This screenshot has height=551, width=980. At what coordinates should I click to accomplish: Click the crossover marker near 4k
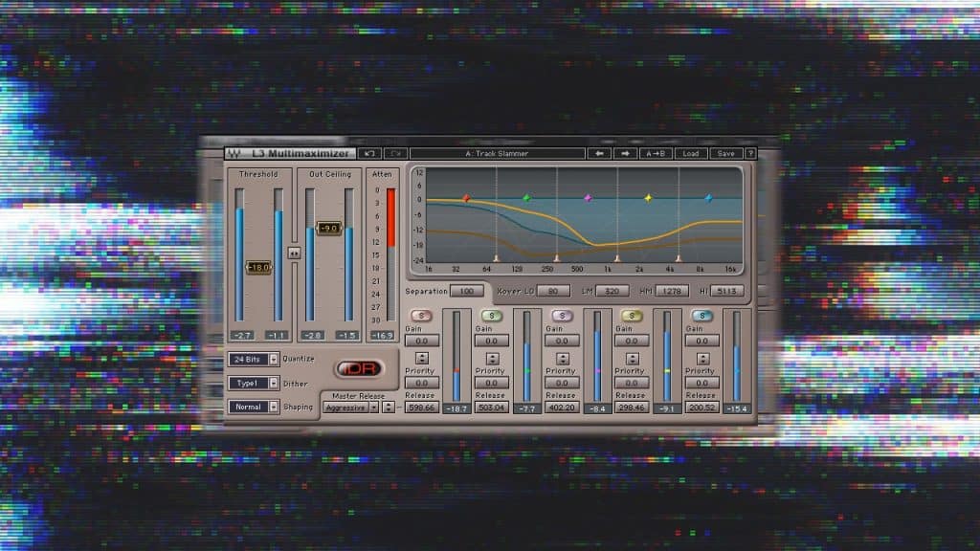coord(679,258)
